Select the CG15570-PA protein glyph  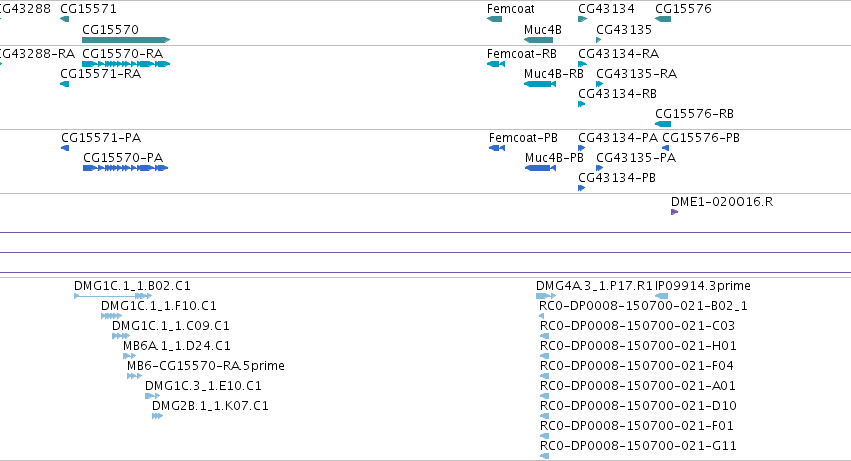click(x=125, y=168)
